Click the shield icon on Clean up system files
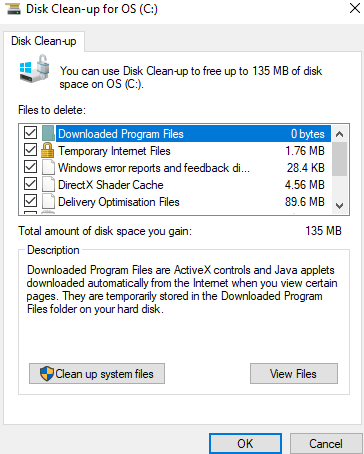This screenshot has height=454, width=364. (x=47, y=374)
